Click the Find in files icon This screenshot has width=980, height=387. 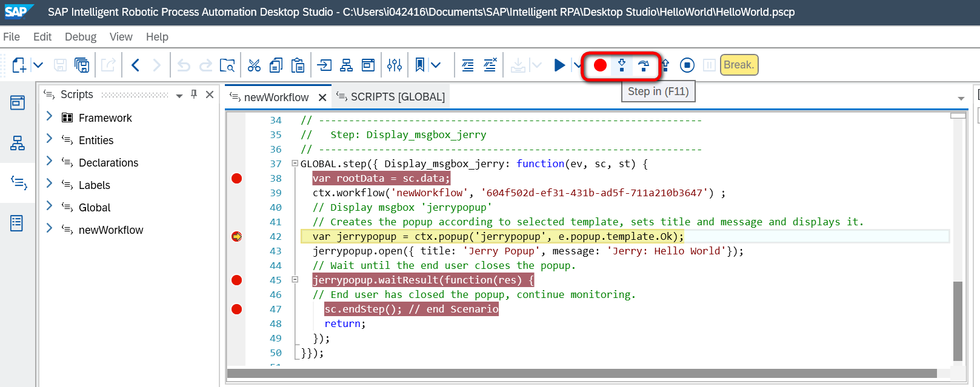(x=227, y=65)
